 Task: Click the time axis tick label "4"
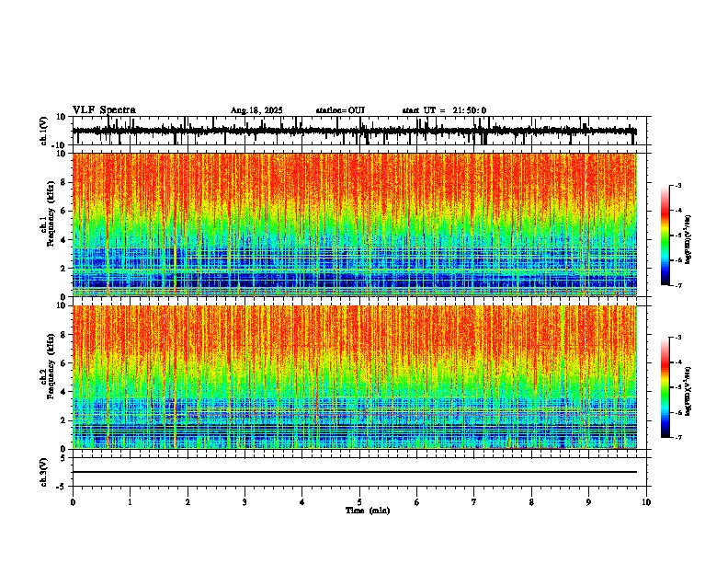[302, 502]
